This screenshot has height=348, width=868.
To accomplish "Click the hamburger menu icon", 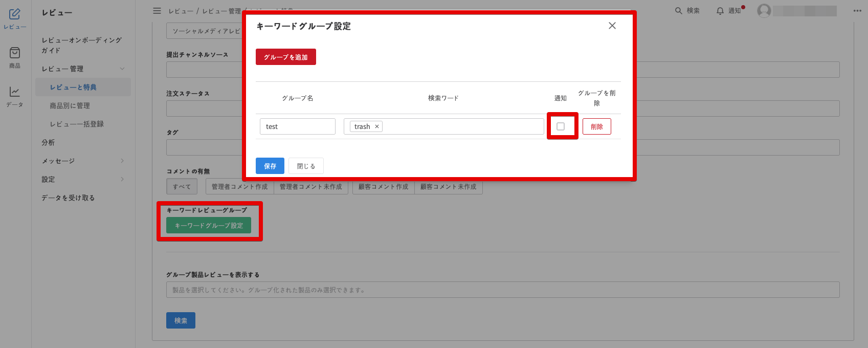I will click(x=157, y=11).
